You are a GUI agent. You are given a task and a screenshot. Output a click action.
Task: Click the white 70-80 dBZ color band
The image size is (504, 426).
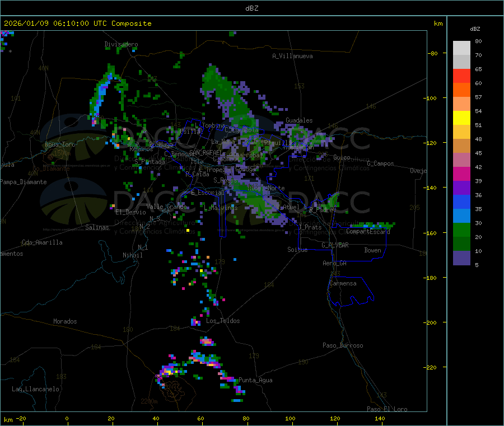pos(461,48)
